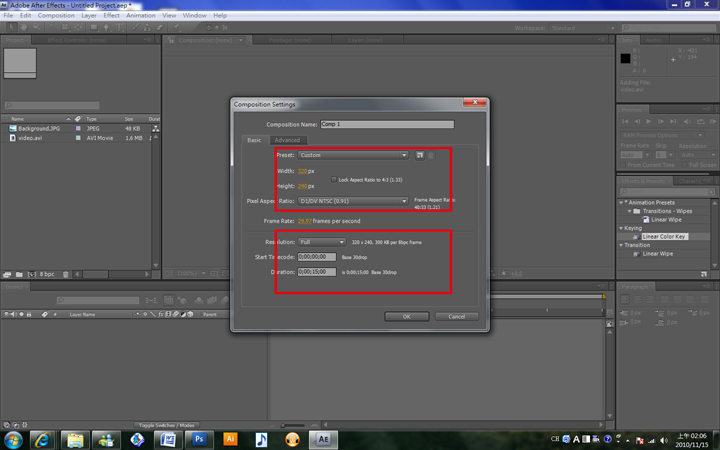
Task: Select the Rectangle shape tool
Action: coord(94,28)
